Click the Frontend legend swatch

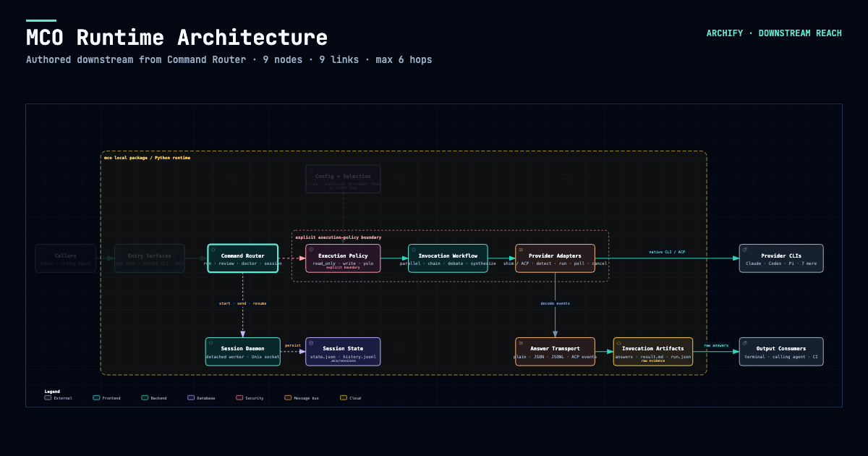[x=96, y=397]
